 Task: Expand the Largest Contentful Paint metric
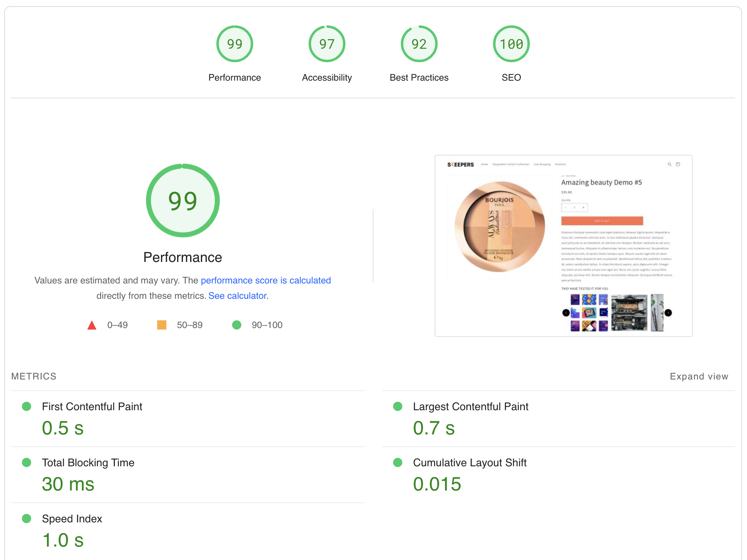click(x=470, y=406)
